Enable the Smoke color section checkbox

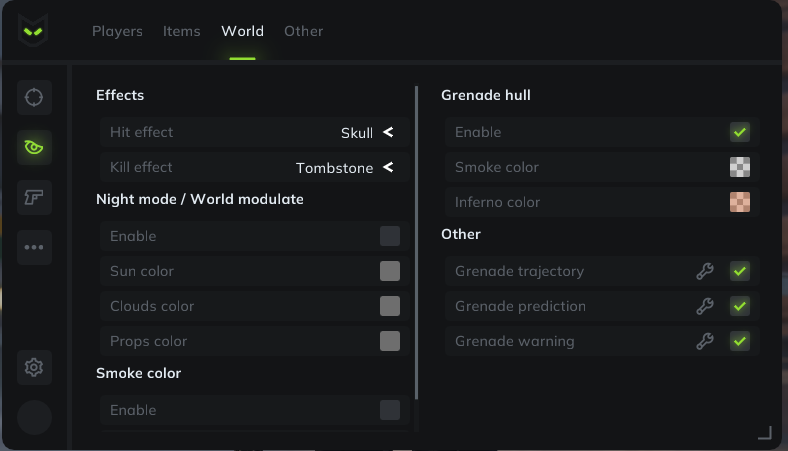390,410
